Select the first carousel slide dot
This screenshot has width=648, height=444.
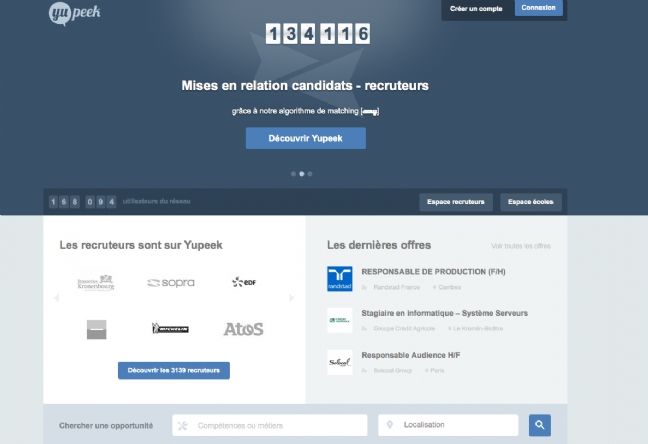293,174
